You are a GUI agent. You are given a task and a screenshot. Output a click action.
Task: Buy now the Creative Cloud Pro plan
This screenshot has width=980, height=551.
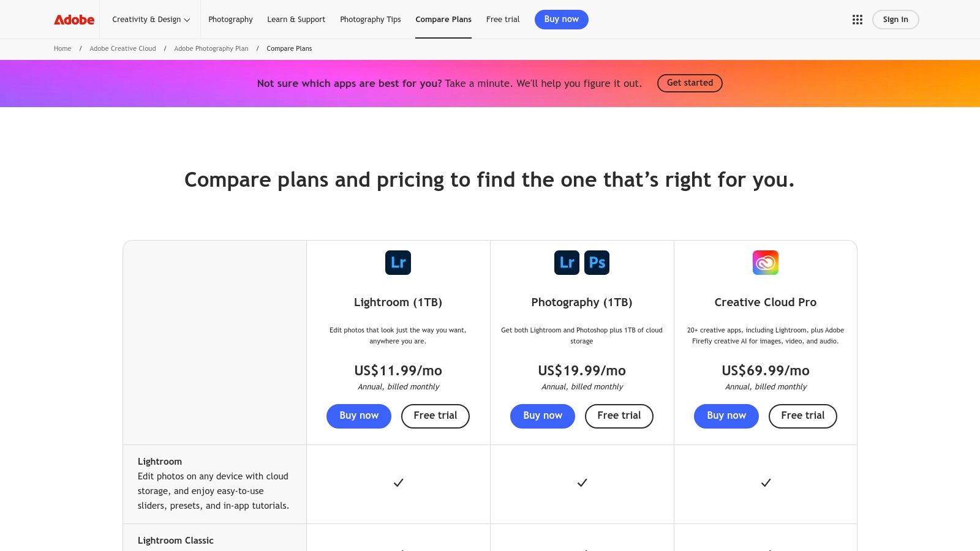pos(726,416)
